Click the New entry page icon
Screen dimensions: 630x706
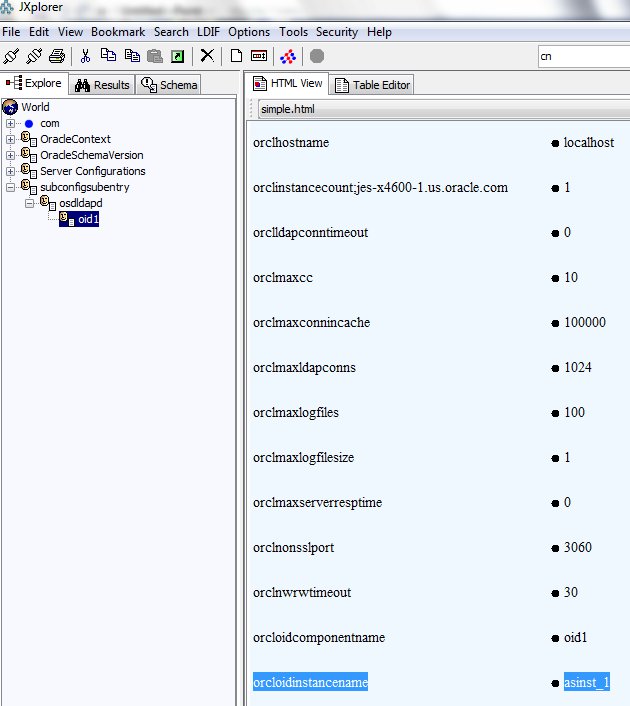236,56
